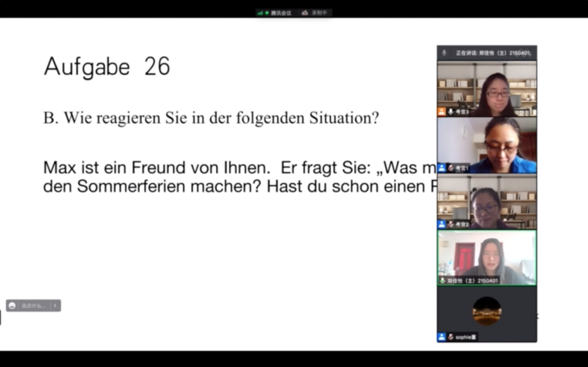Viewport: 588px width, 367px height.
Task: Click the muted microphone icon beside sophie
Action: coord(451,337)
